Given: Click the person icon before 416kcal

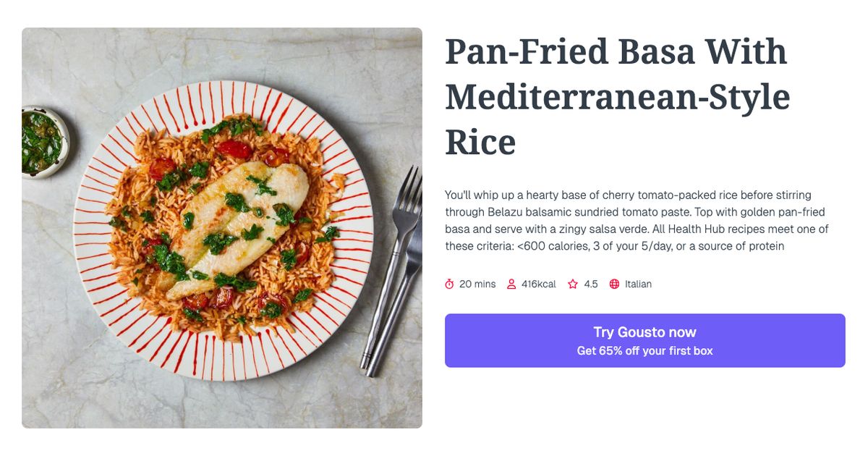Looking at the screenshot, I should click(x=511, y=284).
